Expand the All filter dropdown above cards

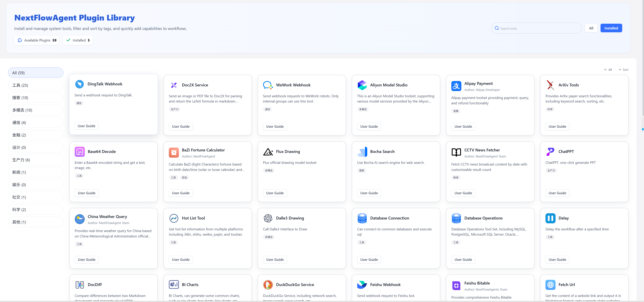coord(608,70)
